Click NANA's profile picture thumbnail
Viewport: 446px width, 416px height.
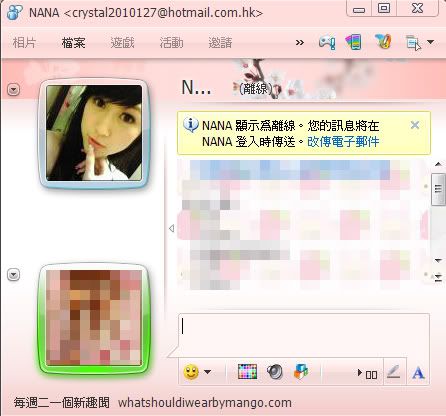click(94, 133)
